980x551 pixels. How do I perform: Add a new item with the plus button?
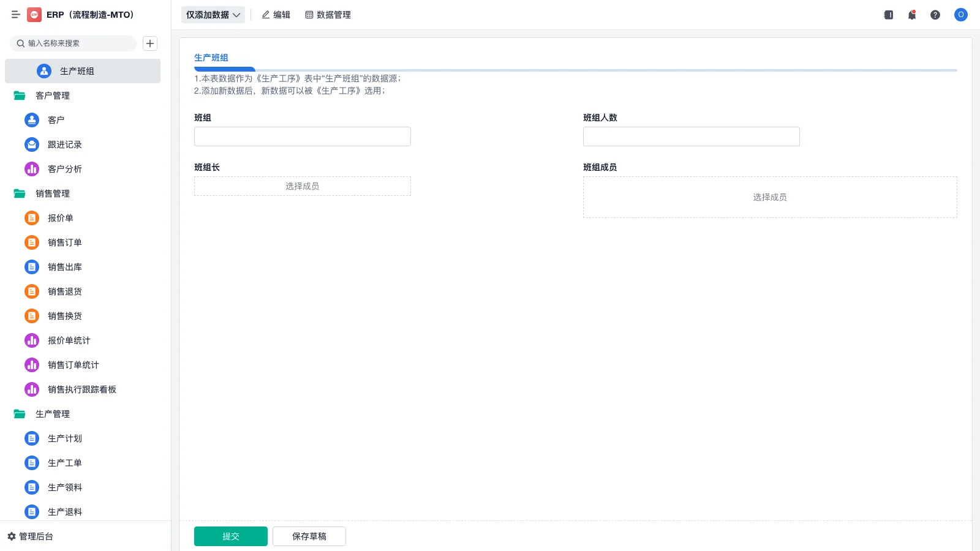click(x=150, y=43)
